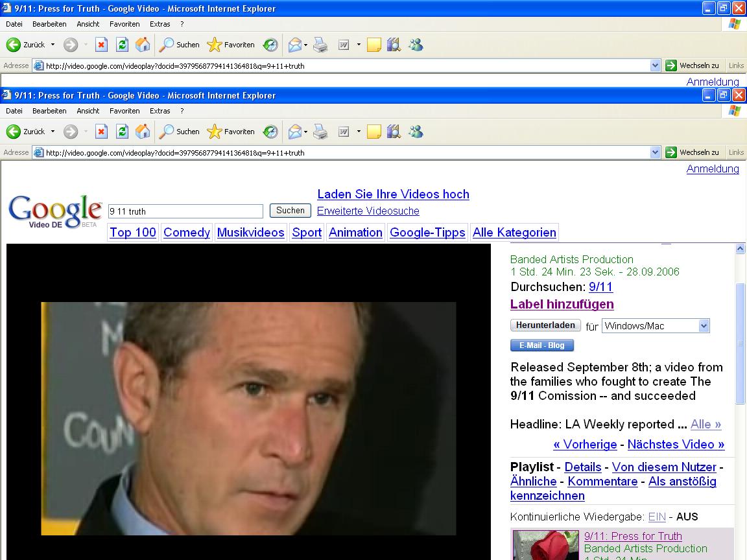
Task: Click the E-Mail - Blog button
Action: [x=541, y=345]
